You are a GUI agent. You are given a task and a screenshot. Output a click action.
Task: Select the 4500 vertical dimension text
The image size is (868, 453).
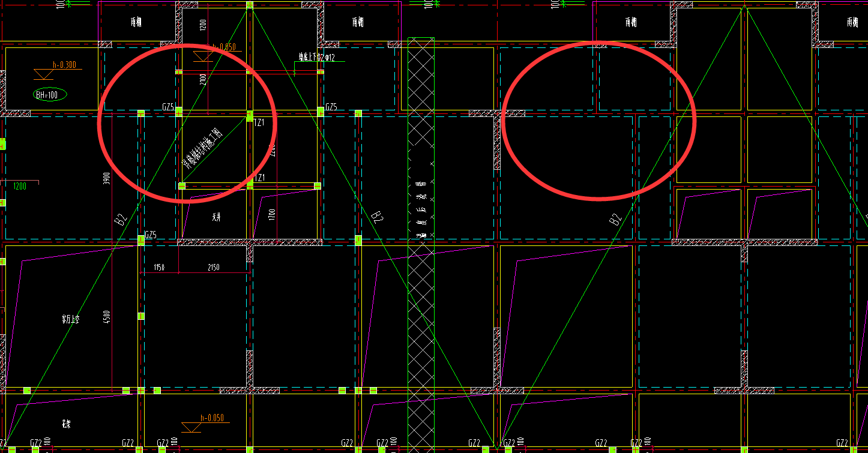[107, 316]
